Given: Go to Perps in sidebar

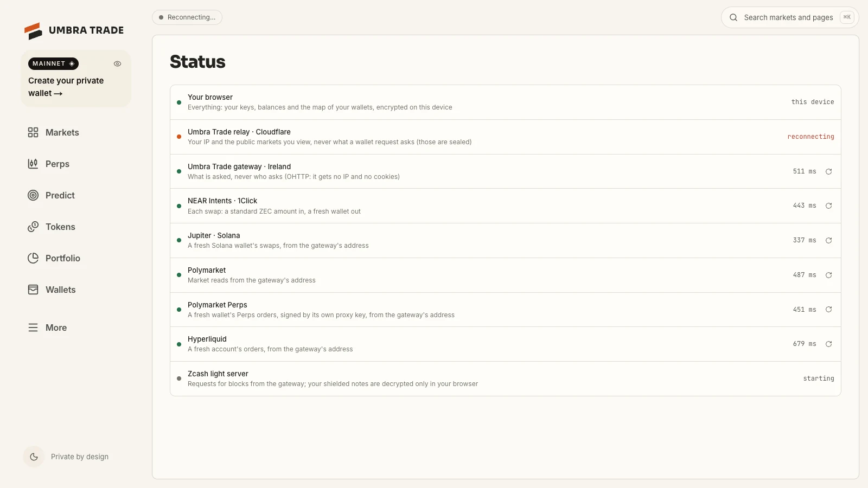Looking at the screenshot, I should point(76,164).
